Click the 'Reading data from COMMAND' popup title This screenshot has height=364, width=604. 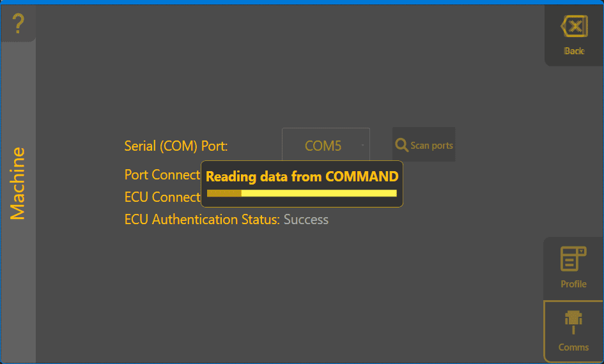click(302, 177)
